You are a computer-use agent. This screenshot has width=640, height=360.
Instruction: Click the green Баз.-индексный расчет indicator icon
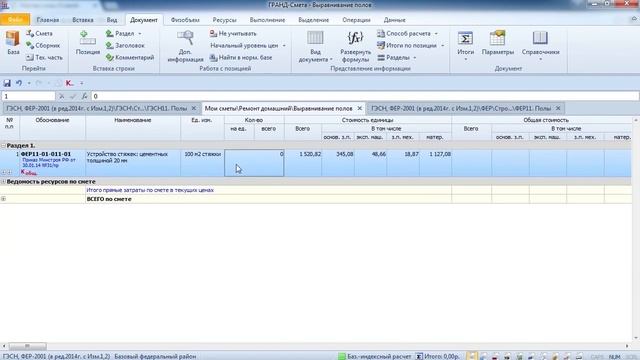342,356
